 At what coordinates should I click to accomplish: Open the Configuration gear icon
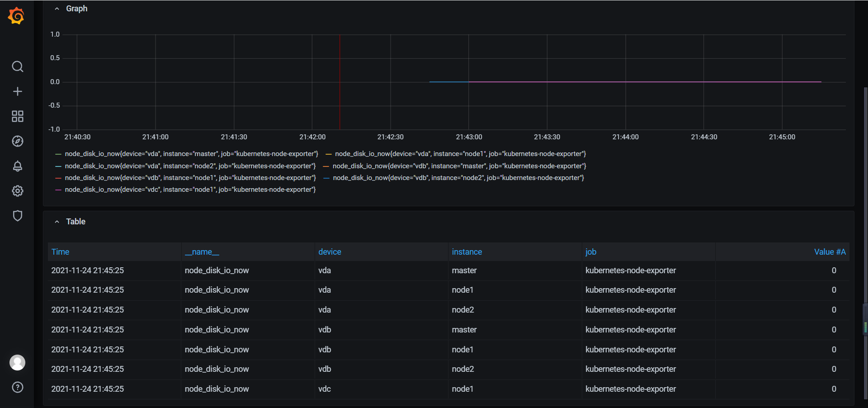tap(17, 191)
